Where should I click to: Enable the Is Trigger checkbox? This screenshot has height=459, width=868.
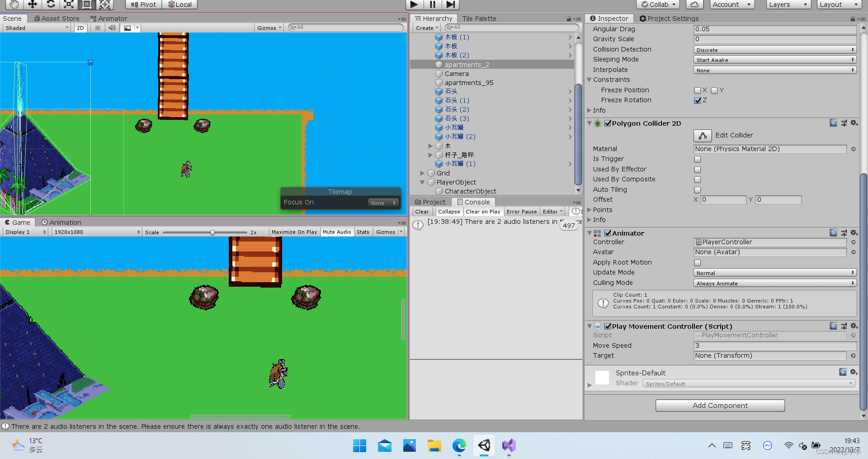coord(698,159)
